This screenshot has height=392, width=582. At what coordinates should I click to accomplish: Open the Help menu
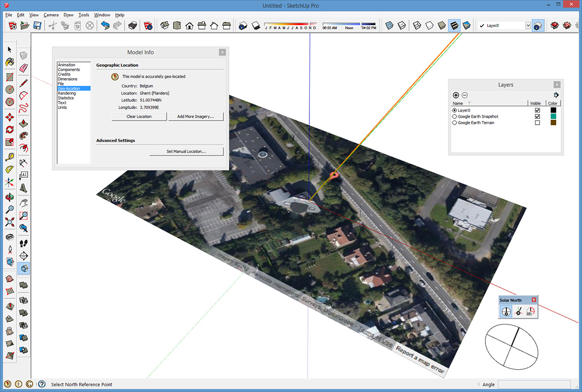pyautogui.click(x=120, y=15)
